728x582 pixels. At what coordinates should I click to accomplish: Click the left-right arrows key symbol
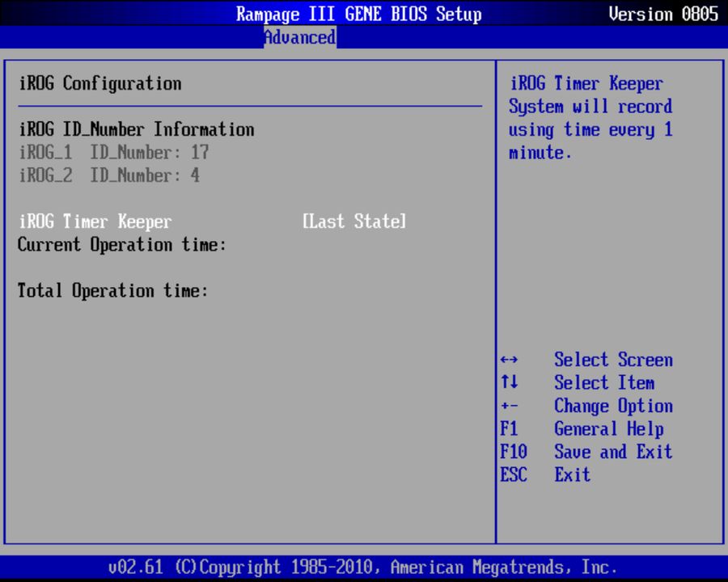click(x=510, y=360)
